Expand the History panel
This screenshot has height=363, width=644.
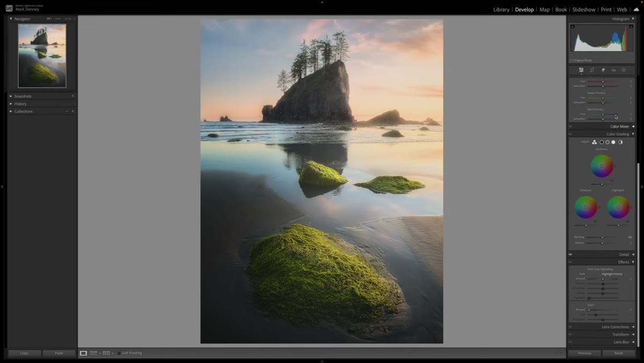[11, 104]
